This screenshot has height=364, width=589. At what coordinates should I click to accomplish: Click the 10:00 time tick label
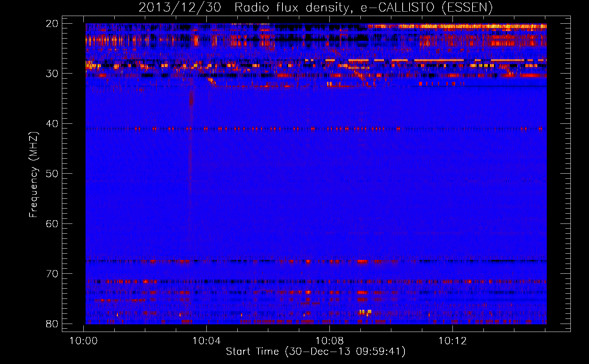click(84, 341)
